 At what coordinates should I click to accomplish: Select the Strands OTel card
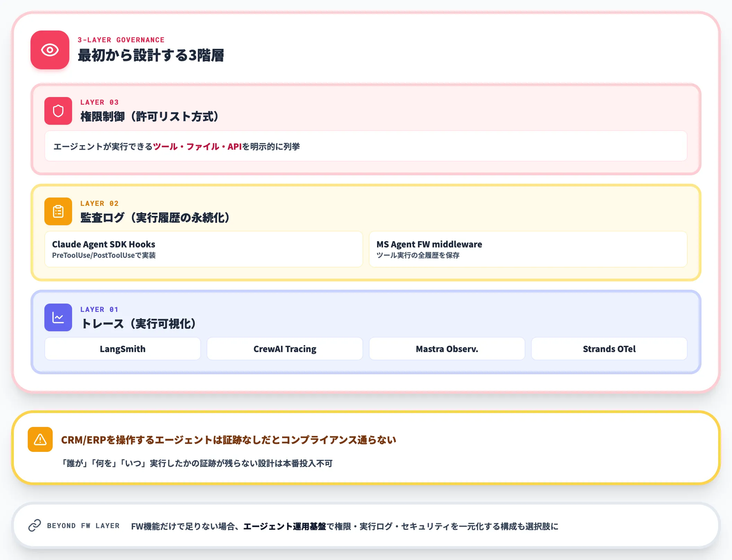click(609, 349)
